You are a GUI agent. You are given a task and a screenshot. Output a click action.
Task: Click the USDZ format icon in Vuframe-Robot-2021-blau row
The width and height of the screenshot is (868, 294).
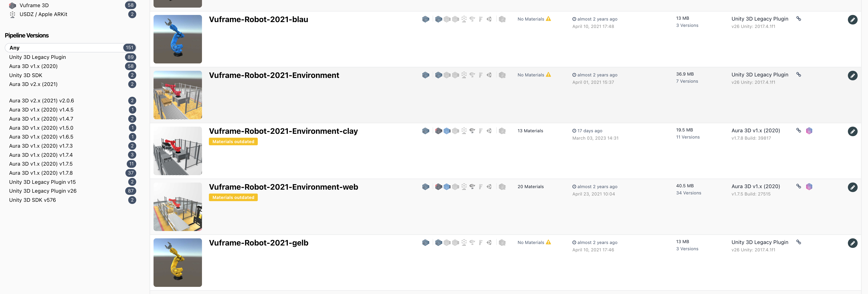pyautogui.click(x=464, y=19)
